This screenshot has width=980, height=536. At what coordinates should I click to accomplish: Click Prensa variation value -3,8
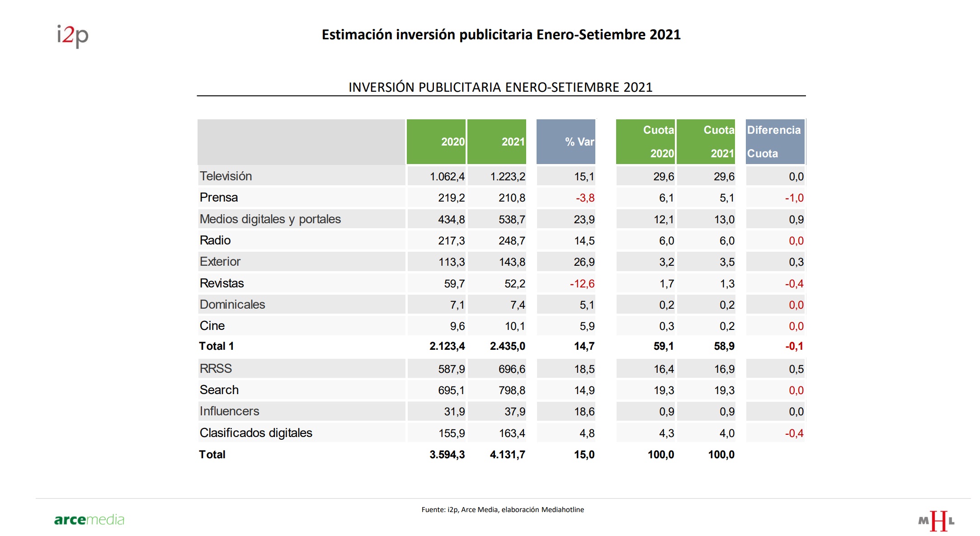pyautogui.click(x=585, y=198)
